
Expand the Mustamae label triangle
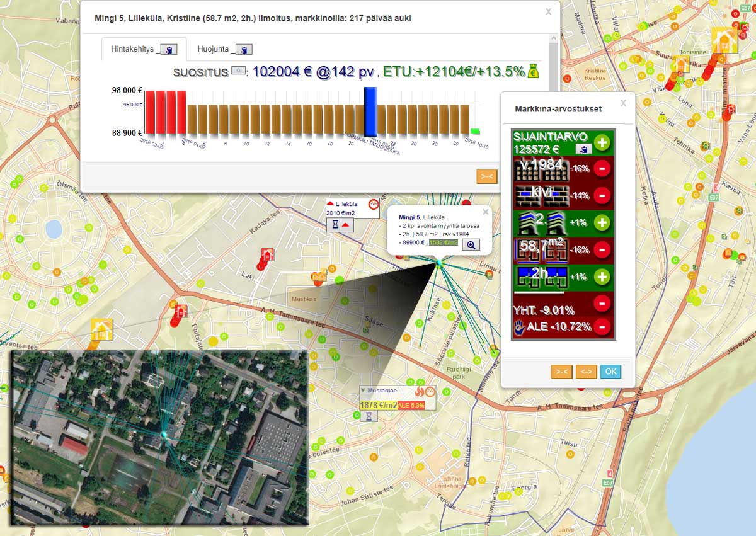[363, 390]
